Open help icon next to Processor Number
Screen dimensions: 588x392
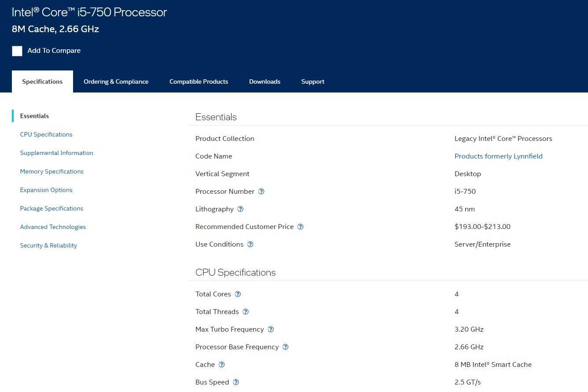[x=261, y=192]
